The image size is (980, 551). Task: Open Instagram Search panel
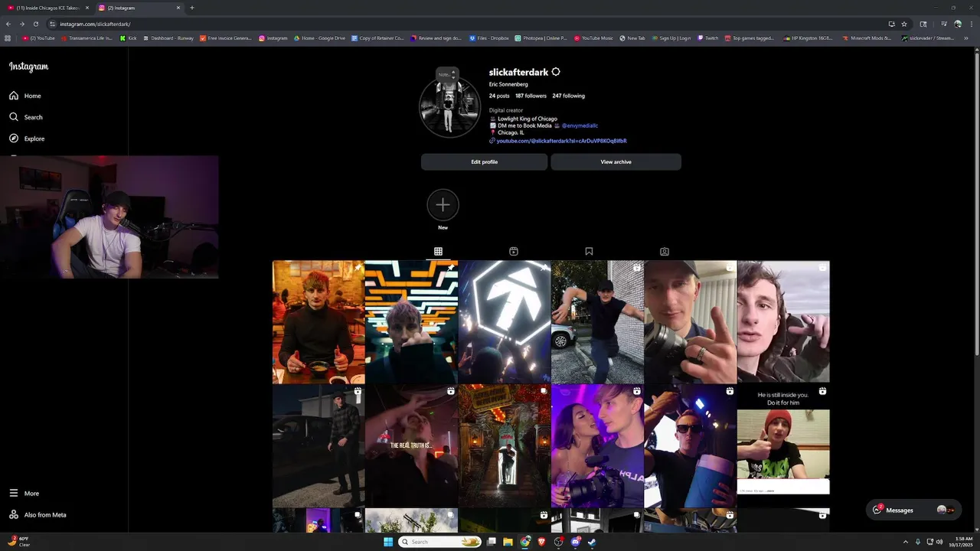coord(26,117)
